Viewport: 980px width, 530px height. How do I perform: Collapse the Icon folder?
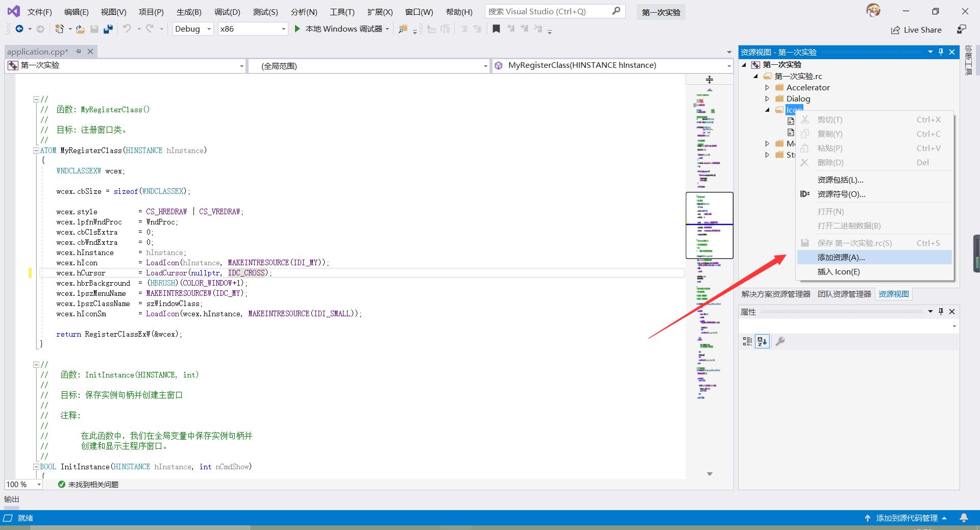767,110
